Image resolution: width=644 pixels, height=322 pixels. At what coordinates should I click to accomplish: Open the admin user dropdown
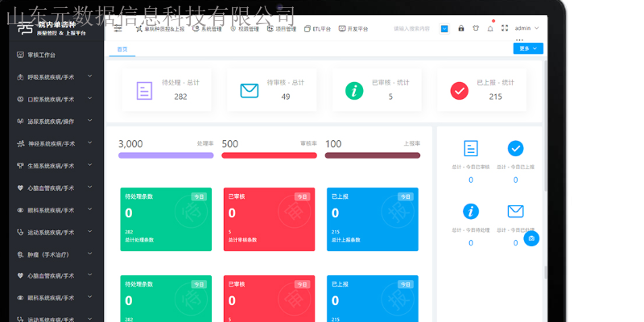click(527, 28)
